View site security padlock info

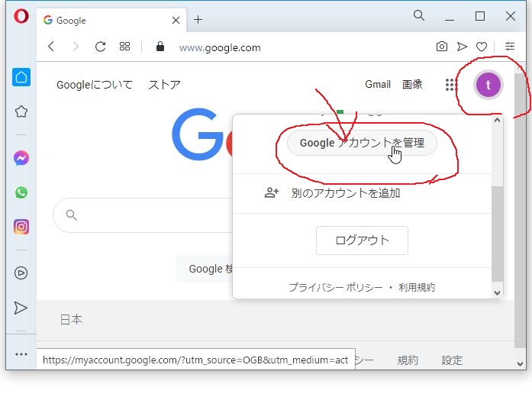pos(160,47)
